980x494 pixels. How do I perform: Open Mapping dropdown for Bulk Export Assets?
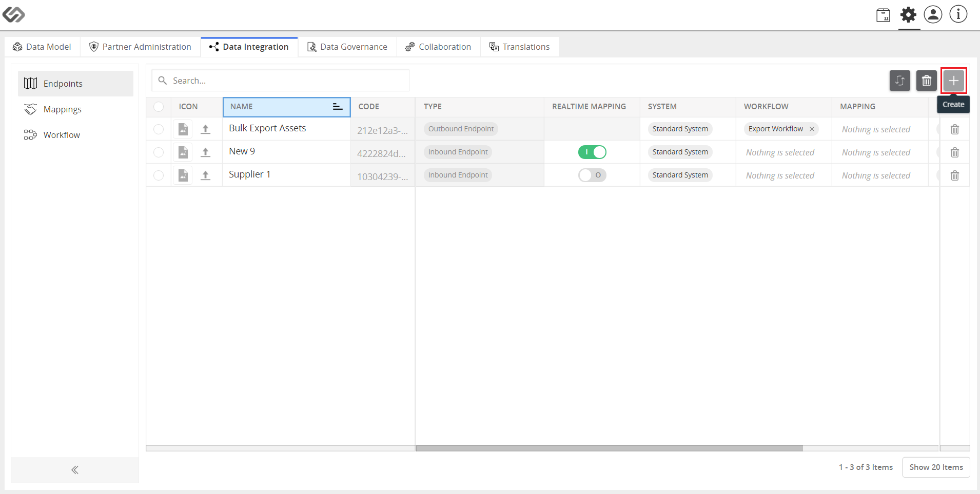879,129
